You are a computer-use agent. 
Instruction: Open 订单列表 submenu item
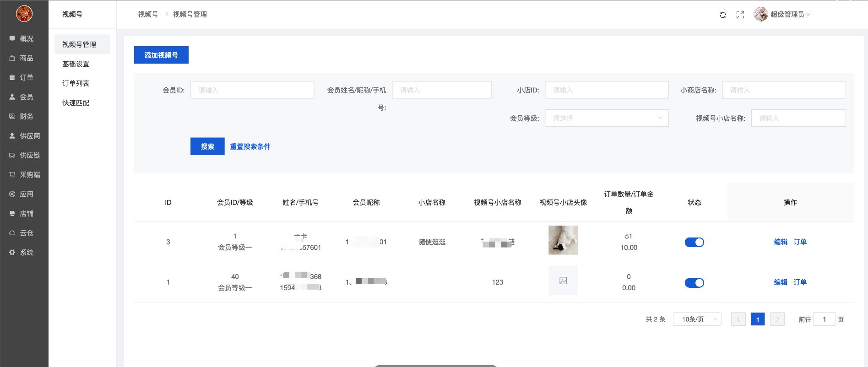[x=76, y=83]
